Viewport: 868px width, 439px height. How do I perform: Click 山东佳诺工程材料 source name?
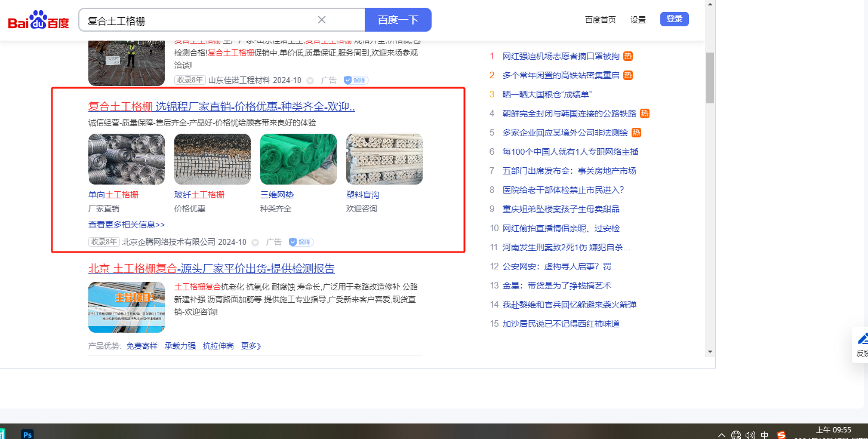239,80
